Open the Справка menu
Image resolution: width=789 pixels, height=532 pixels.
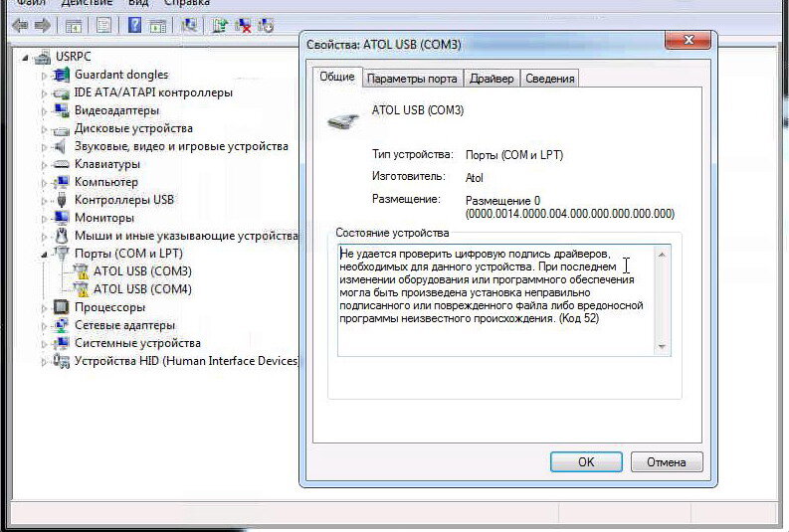(x=187, y=3)
